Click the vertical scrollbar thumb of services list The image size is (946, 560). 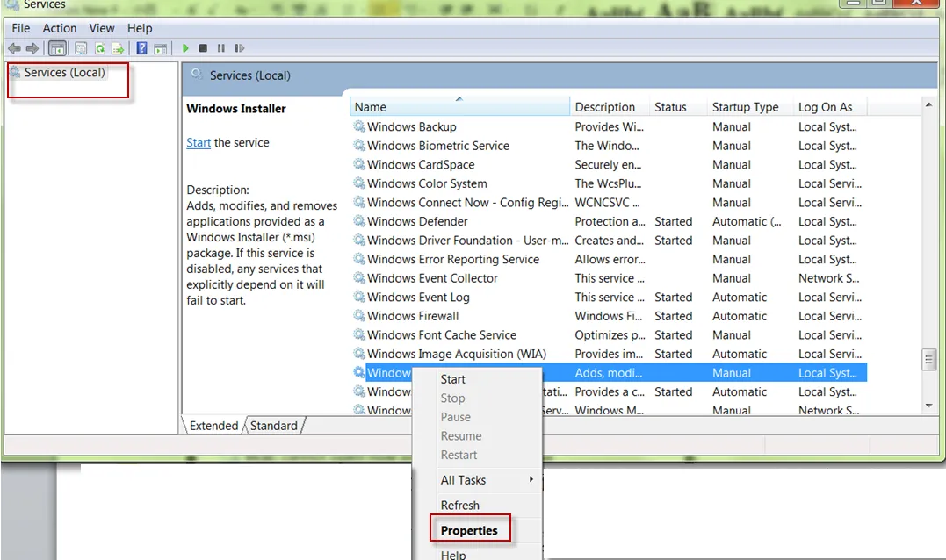(x=928, y=361)
